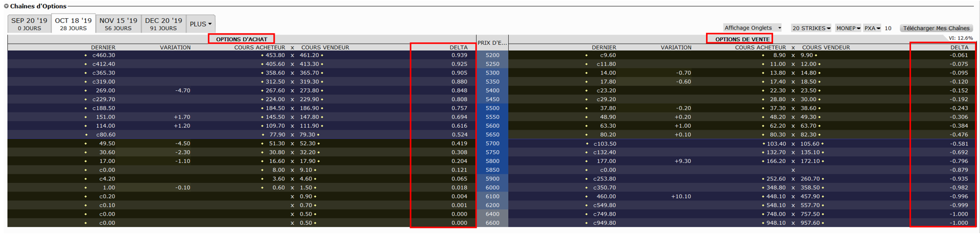
Task: Click call ask price 186.90
Action: coord(309,108)
